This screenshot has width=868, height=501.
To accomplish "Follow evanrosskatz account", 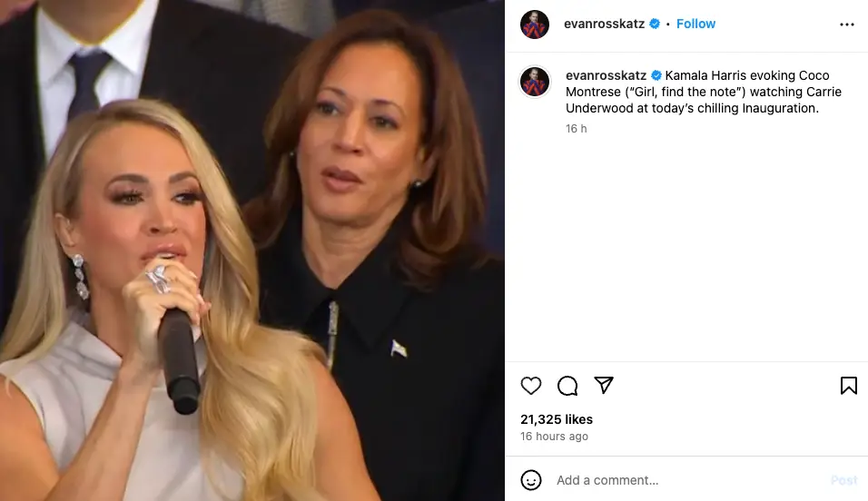I will pyautogui.click(x=695, y=24).
